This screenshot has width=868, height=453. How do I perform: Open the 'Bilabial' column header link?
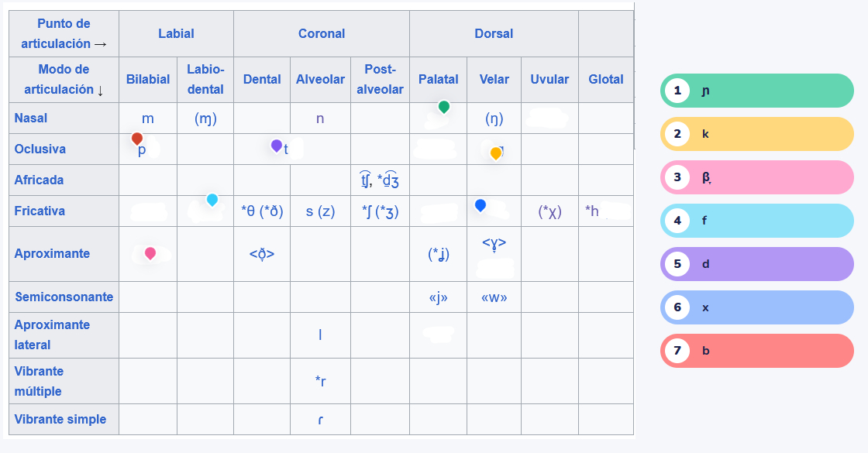148,79
